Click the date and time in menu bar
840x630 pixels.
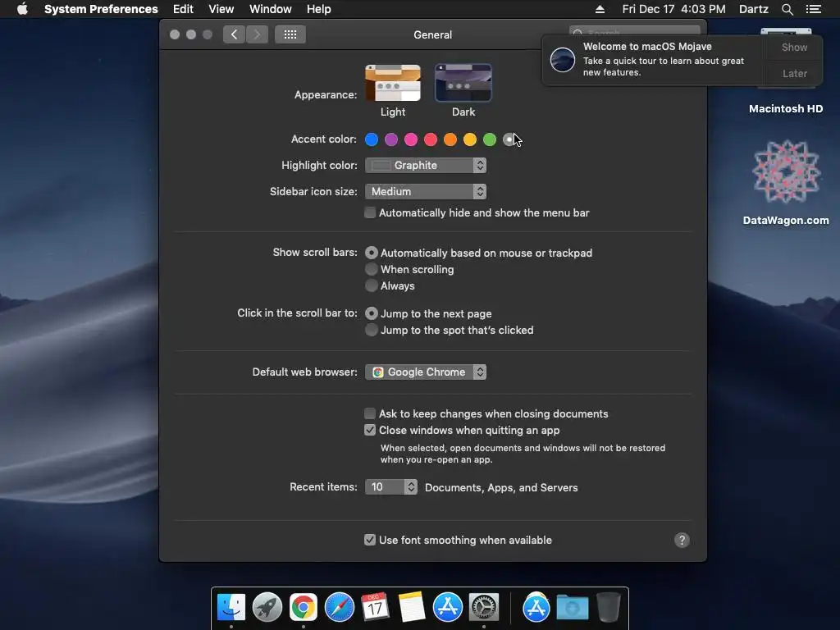coord(674,9)
